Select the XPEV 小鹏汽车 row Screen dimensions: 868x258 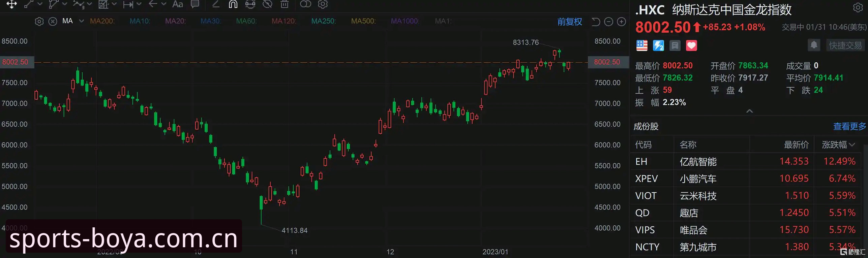pyautogui.click(x=746, y=179)
